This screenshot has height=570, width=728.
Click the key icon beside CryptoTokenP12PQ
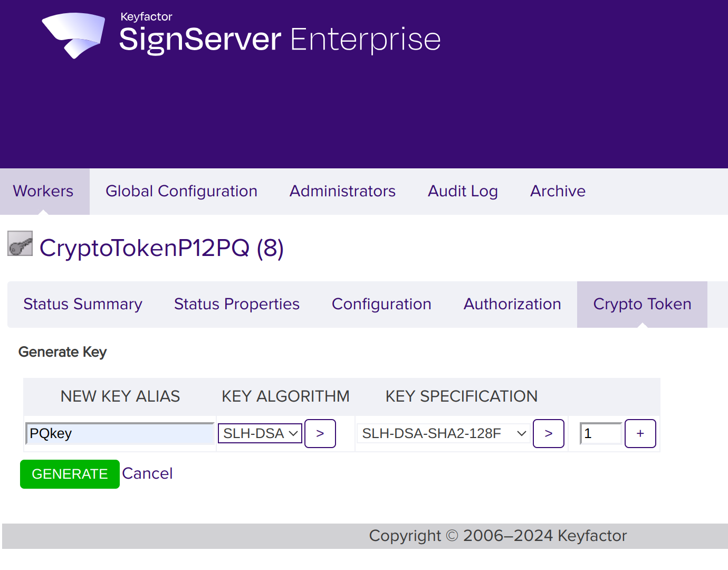click(x=19, y=243)
